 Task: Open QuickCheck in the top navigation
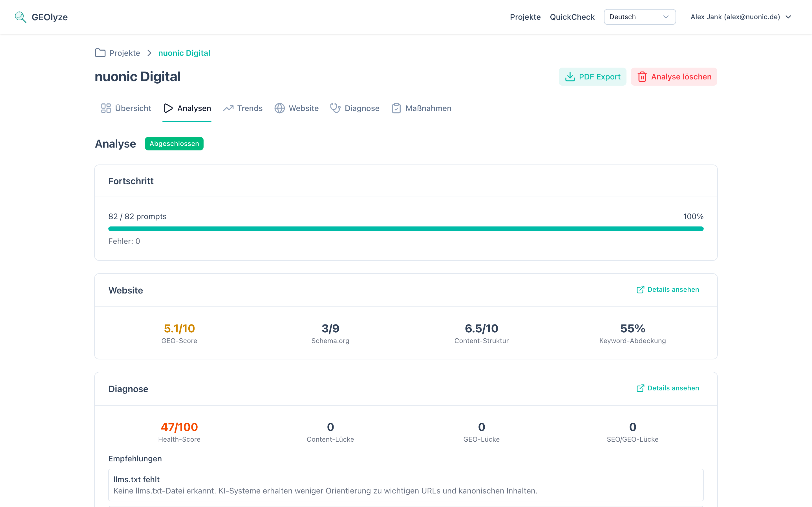[572, 17]
